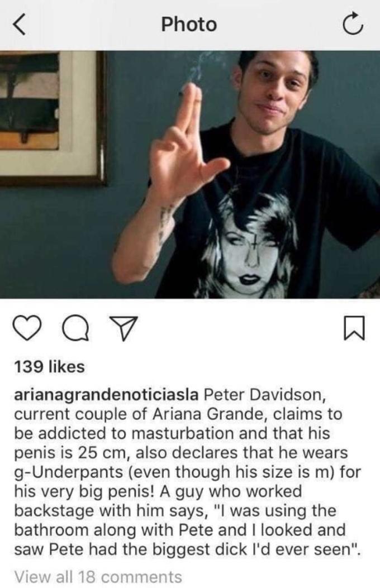Select the words "Peter Davidson" in the caption
The width and height of the screenshot is (380, 588).
coord(262,394)
